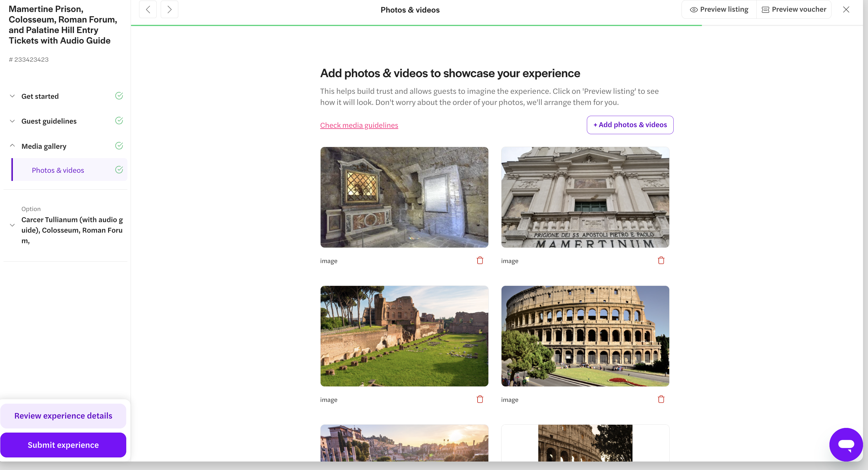
Task: Click Get started completion checkmark
Action: [119, 96]
